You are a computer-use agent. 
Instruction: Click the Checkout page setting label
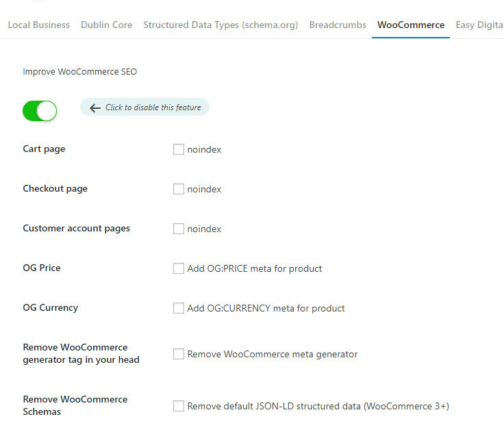pos(55,189)
